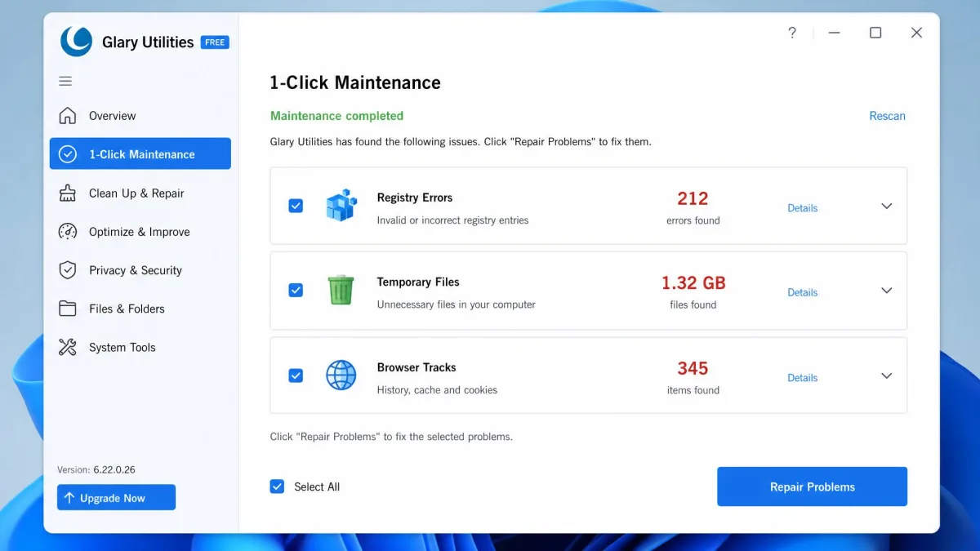Open Optimize & Improve section
The height and width of the screenshot is (551, 980).
click(140, 231)
